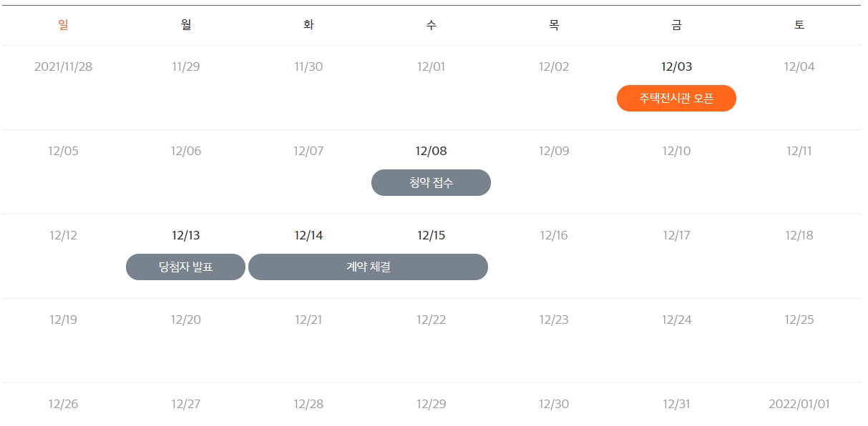Select the date 12/31
Viewport: 868px width, 426px height.
[x=676, y=405]
